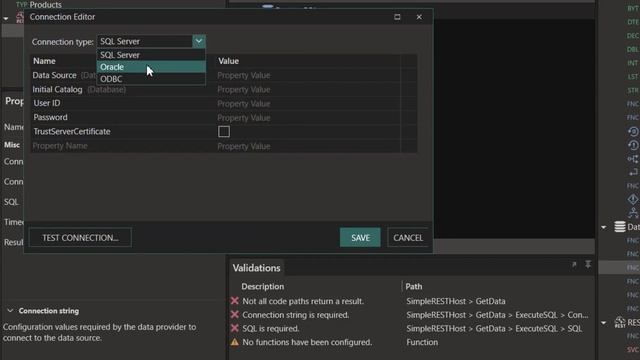Click the Misc category in Properties panel
This screenshot has width=640, height=360.
pos(12,145)
